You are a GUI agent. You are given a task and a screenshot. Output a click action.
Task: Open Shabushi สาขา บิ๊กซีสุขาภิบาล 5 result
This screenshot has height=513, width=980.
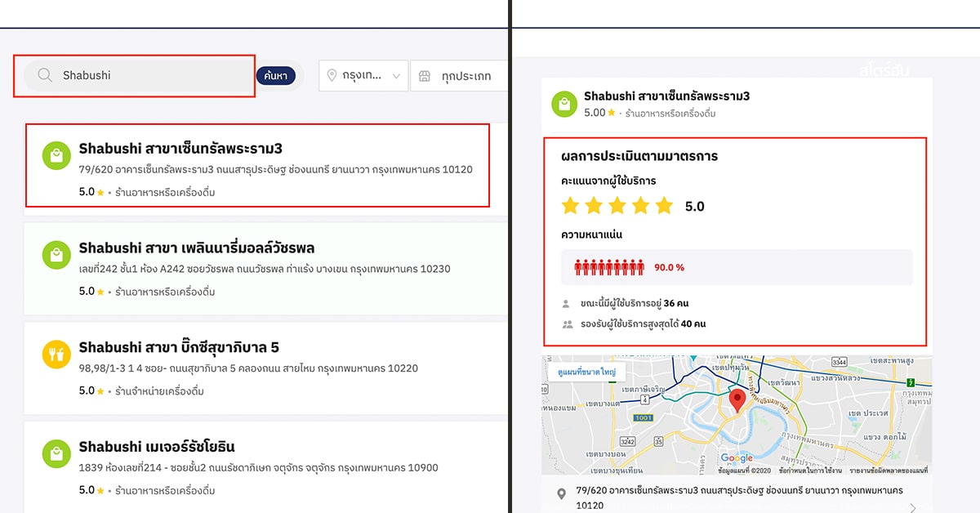point(265,368)
